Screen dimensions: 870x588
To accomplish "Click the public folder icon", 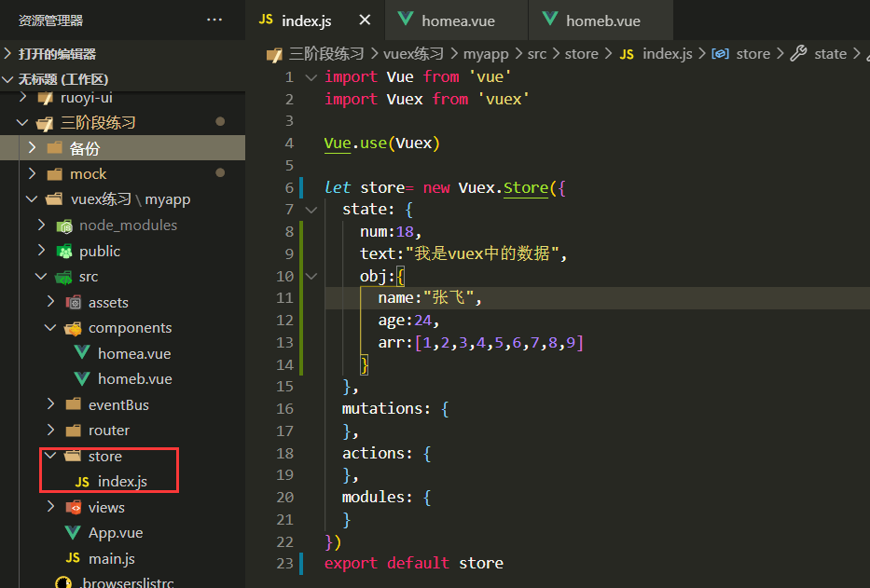I will (x=64, y=252).
